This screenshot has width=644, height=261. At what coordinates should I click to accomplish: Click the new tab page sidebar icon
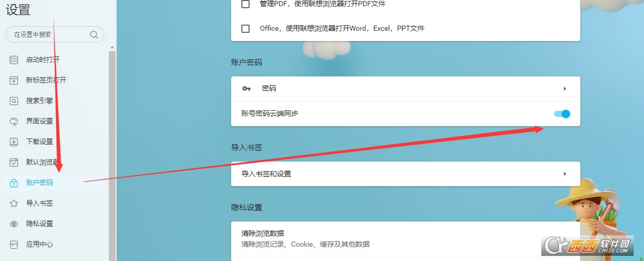coord(14,81)
